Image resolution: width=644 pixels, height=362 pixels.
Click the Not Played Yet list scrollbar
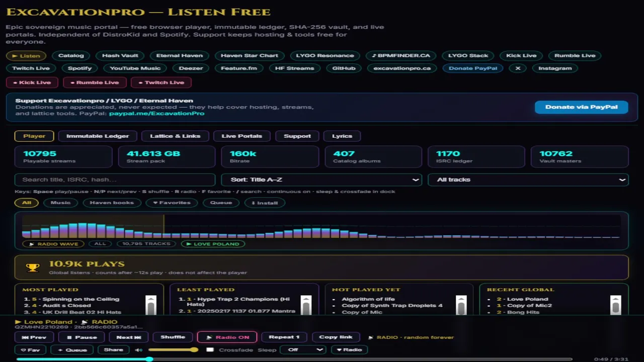[x=461, y=305]
